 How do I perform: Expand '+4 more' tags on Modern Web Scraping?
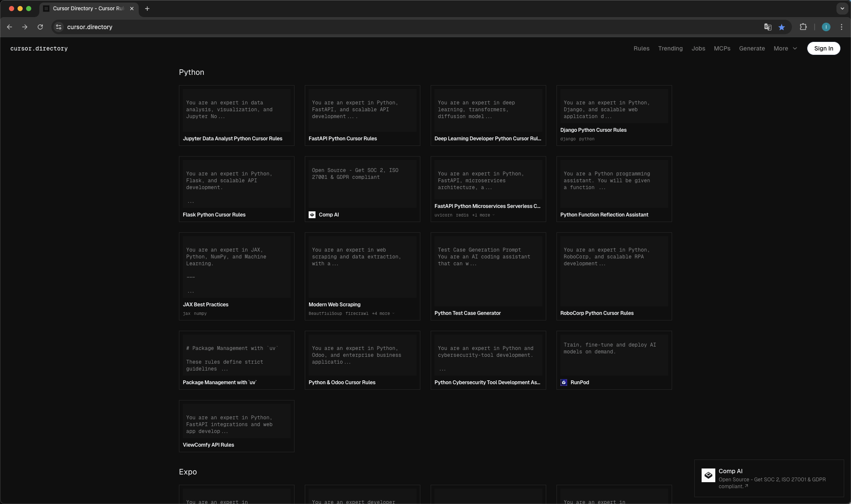click(x=383, y=314)
